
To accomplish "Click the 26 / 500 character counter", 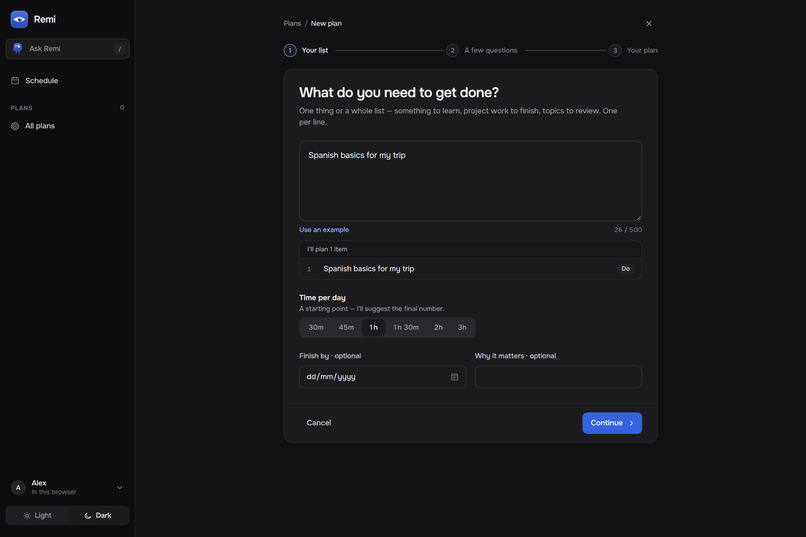I will (628, 230).
